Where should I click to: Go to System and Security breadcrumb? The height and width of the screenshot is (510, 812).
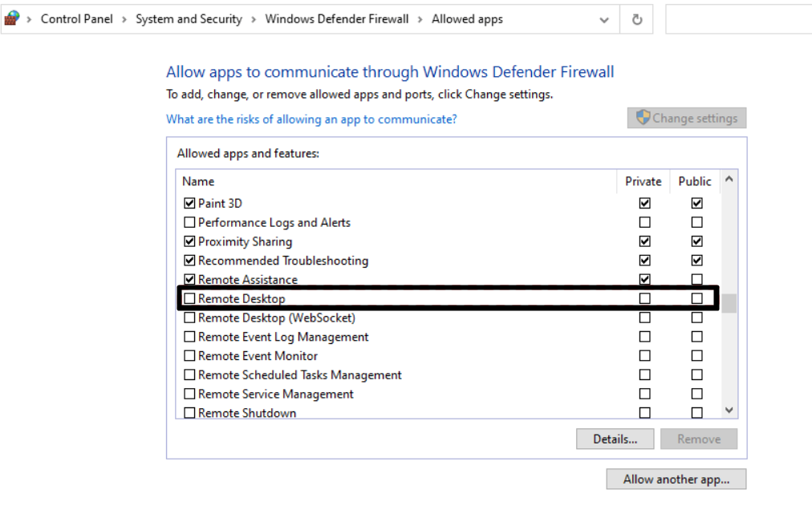click(189, 19)
